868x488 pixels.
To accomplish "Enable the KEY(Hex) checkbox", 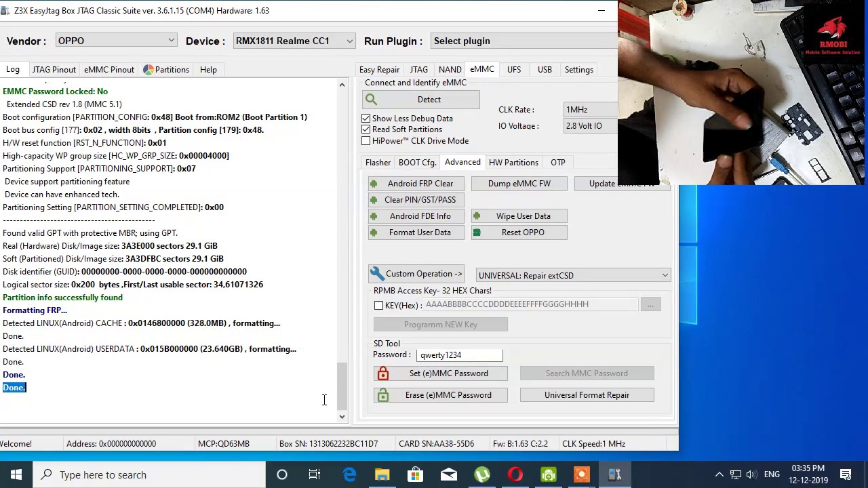I will [379, 306].
